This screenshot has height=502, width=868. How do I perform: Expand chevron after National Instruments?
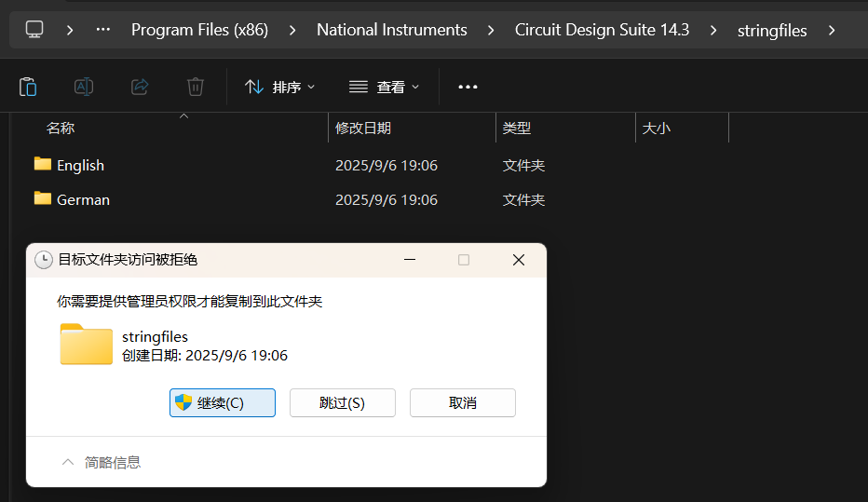click(x=491, y=30)
